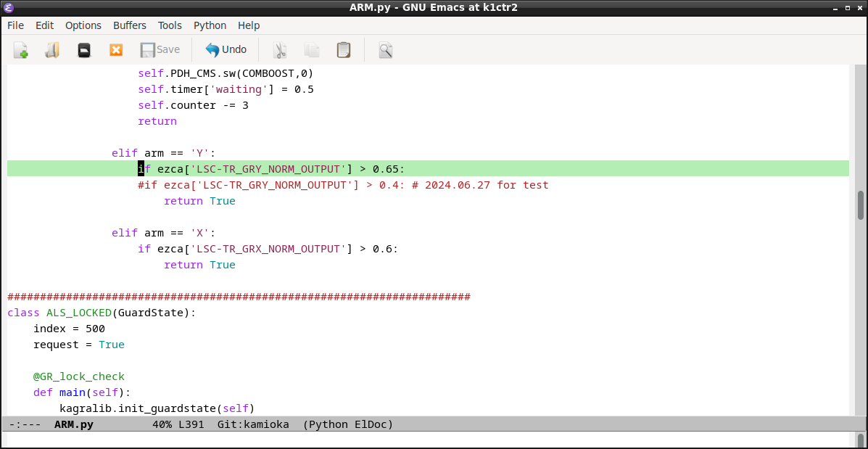The width and height of the screenshot is (868, 449).
Task: Click 'self.PDH_CMS.sw(COMBOOST,0)' line
Action: [x=226, y=73]
